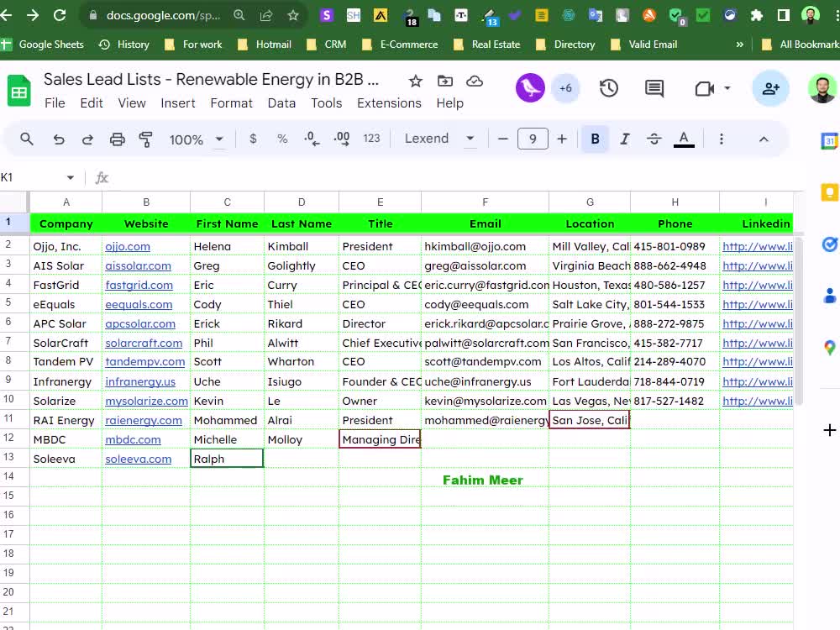840x630 pixels.
Task: Open the Edit menu
Action: coord(91,102)
